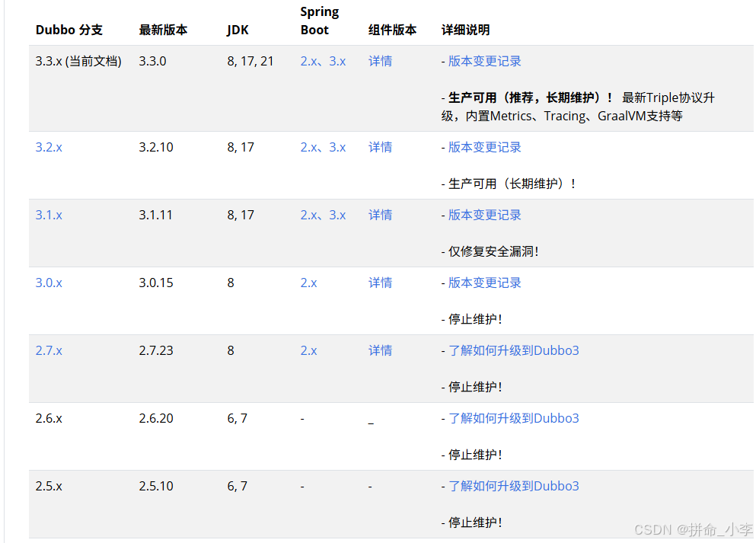This screenshot has width=756, height=543.
Task: Open 了解如何升级到Dubbo3 link in 2.6.x row
Action: 513,418
